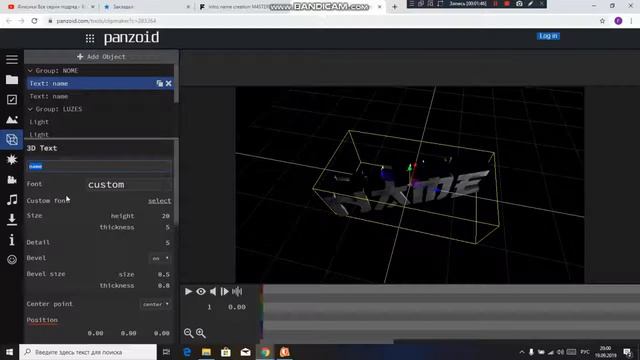Screen dimensions: 640x360
Task: Stop the Bandicam recording
Action: [507, 4]
